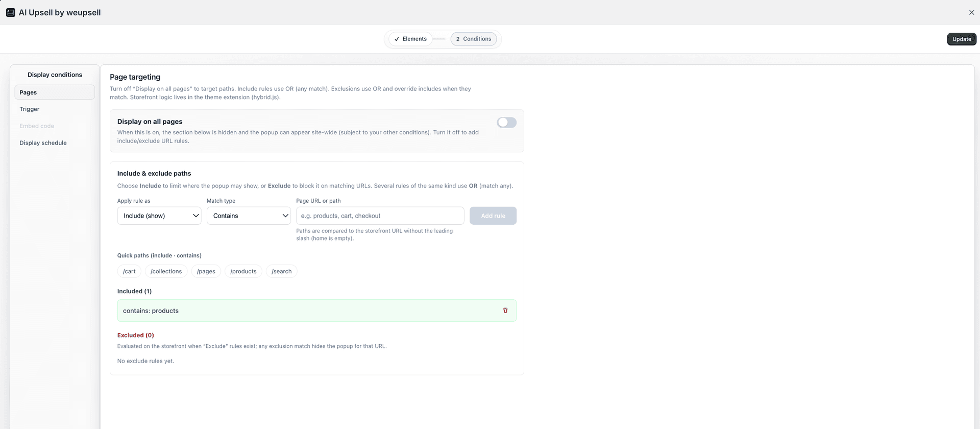Close the AI Upsell app window

(x=971, y=12)
